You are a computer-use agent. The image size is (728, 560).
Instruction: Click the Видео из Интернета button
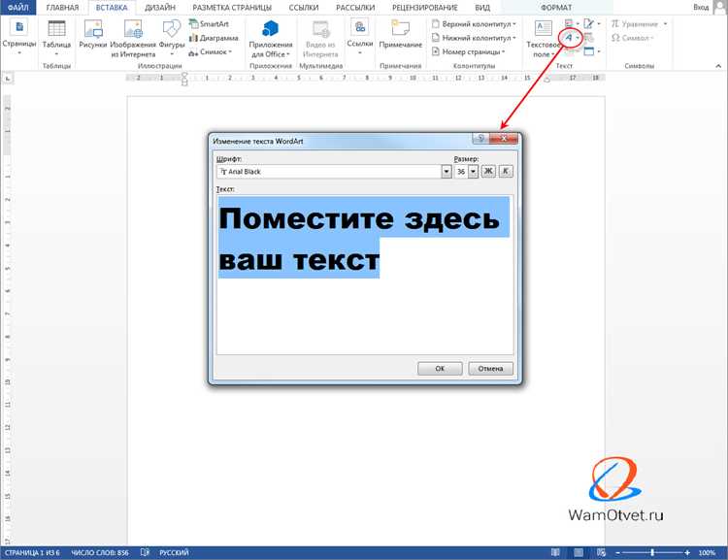(320, 38)
